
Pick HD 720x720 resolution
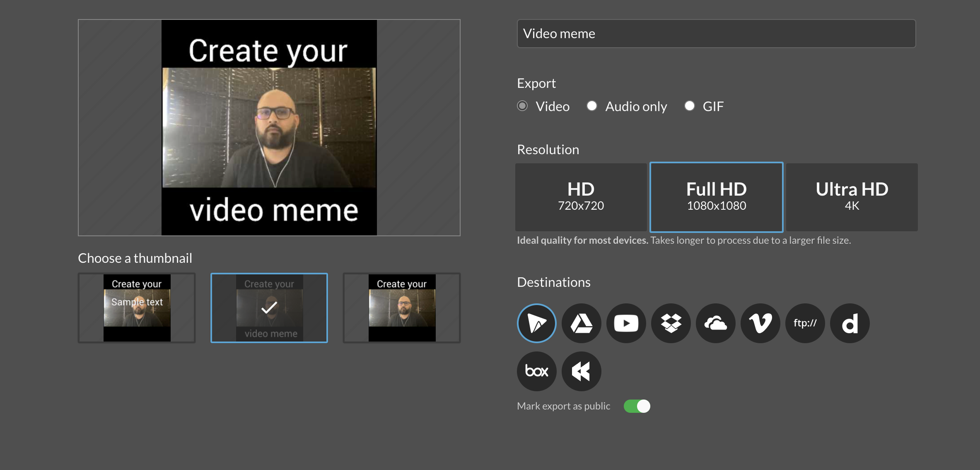click(581, 197)
